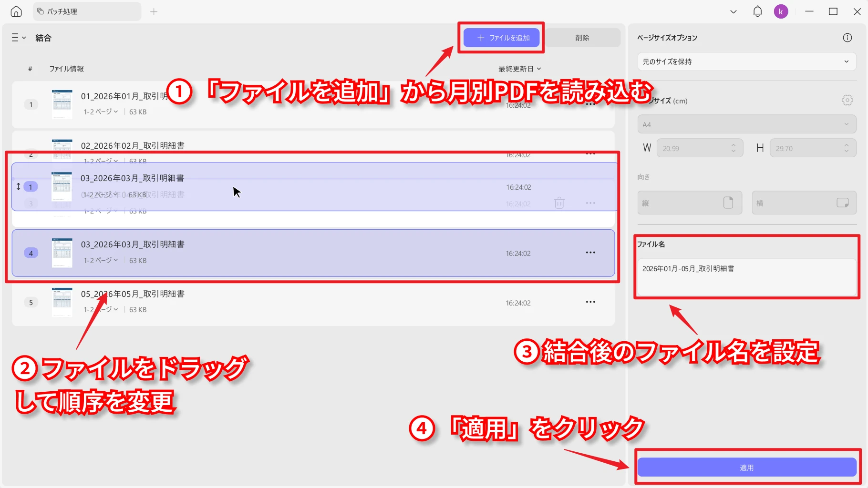Open the user profile avatar
868x488 pixels.
pyautogui.click(x=781, y=11)
